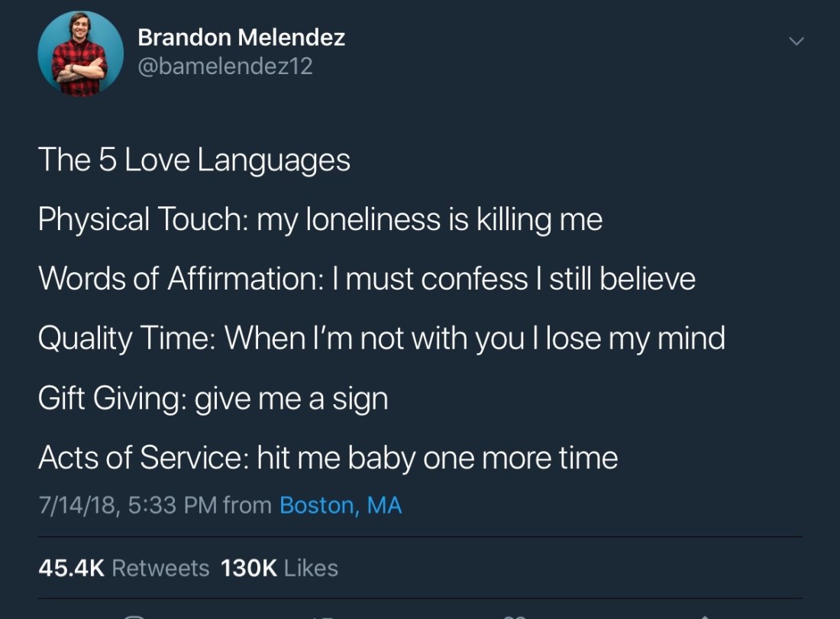Click the "Acts of Service" tweet line
840x619 pixels.
[x=328, y=458]
